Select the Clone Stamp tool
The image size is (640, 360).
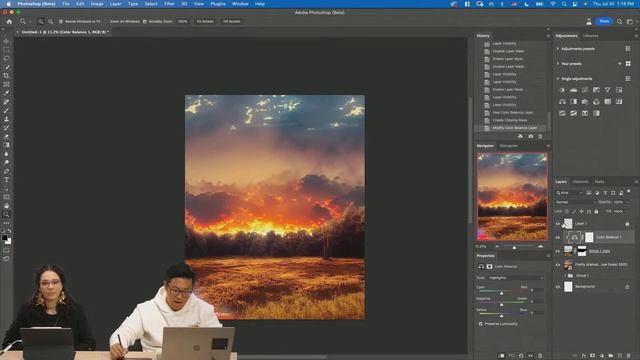[x=6, y=119]
